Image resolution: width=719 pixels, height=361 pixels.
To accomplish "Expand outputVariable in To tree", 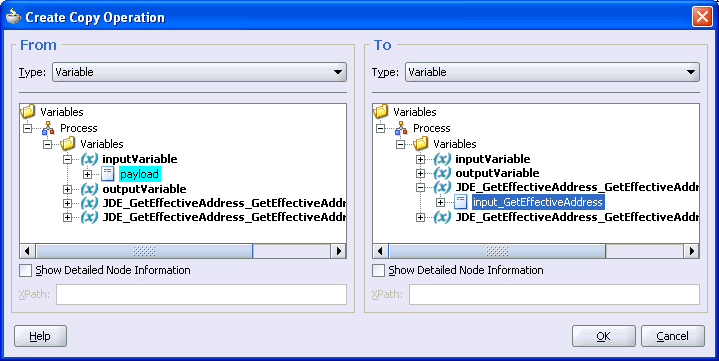I will [x=420, y=174].
